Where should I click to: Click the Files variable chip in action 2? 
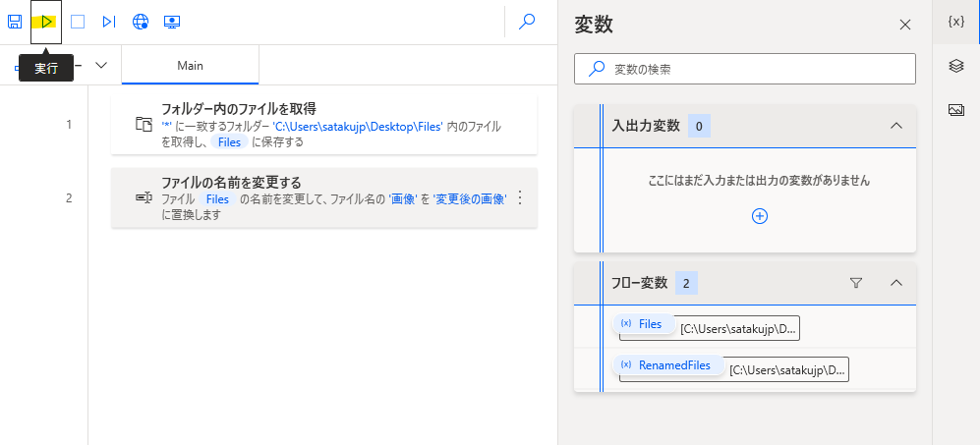pyautogui.click(x=218, y=199)
